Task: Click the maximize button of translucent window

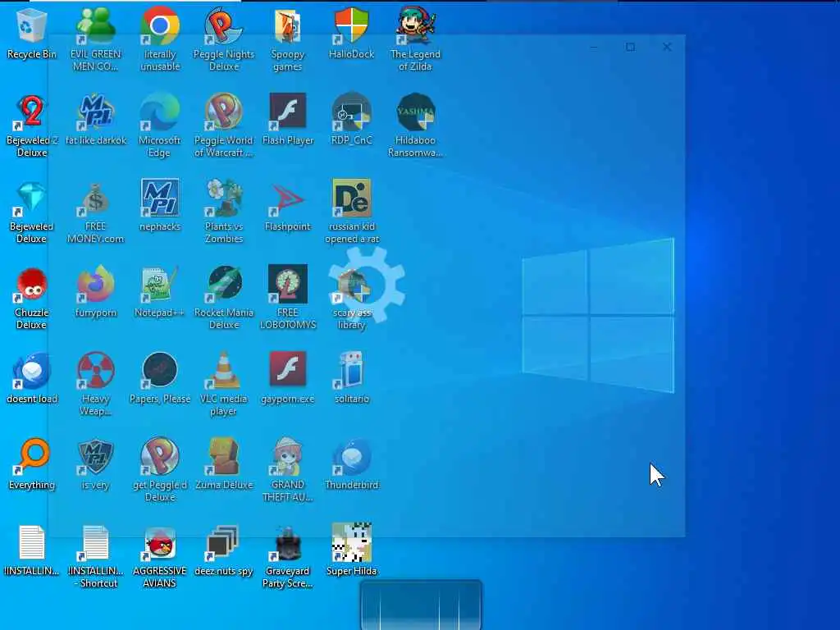Action: click(x=631, y=47)
